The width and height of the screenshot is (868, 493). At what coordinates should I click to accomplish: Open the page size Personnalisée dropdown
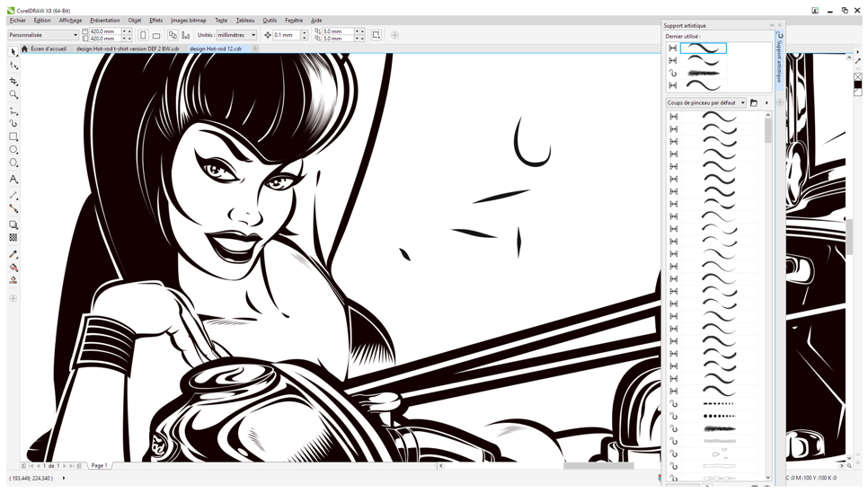[75, 35]
